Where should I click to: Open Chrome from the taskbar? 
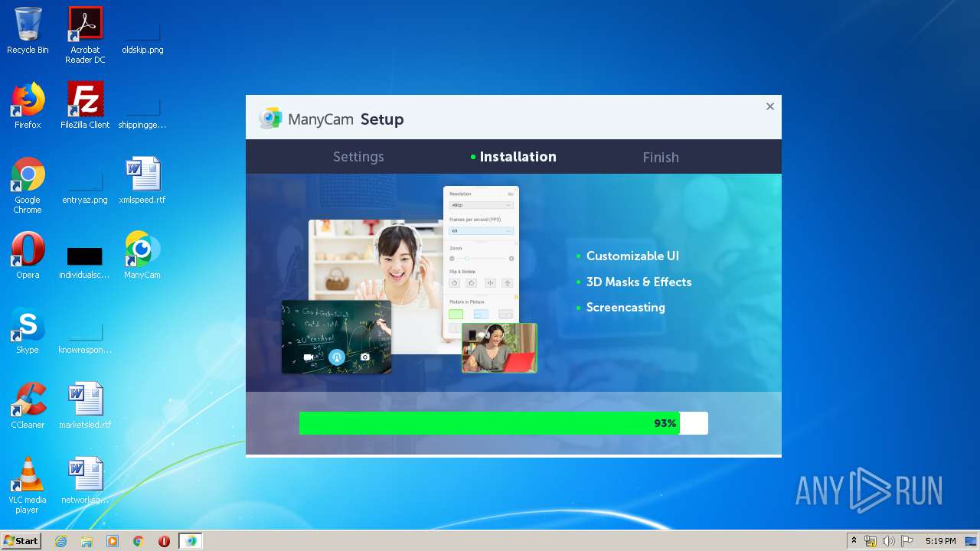click(139, 541)
